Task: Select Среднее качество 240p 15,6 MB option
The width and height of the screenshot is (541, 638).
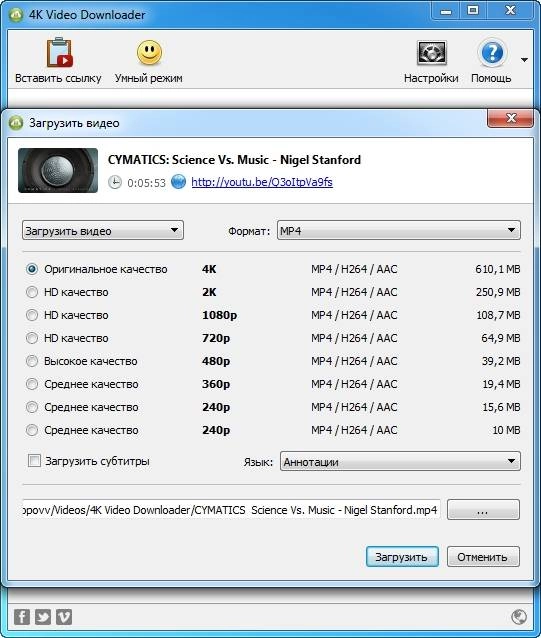Action: (x=32, y=407)
